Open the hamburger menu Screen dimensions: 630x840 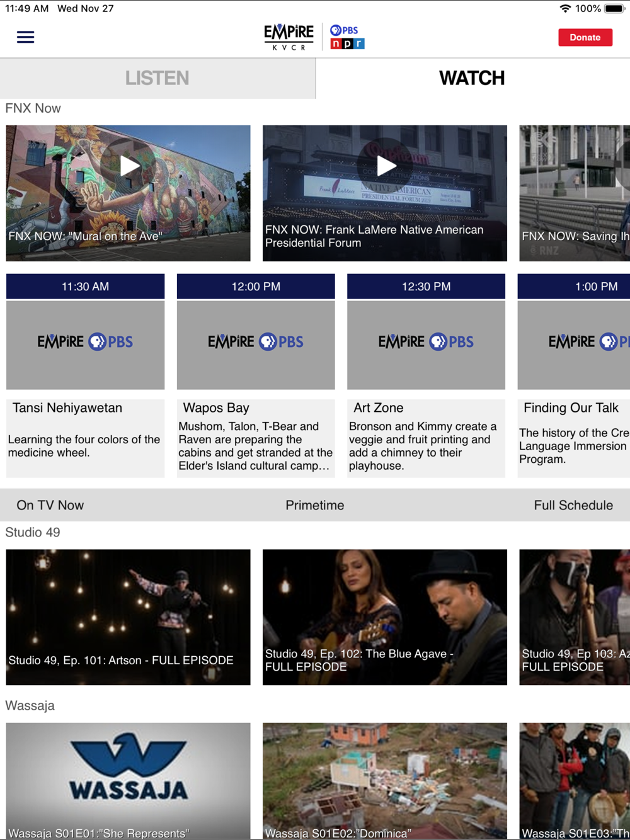point(25,37)
